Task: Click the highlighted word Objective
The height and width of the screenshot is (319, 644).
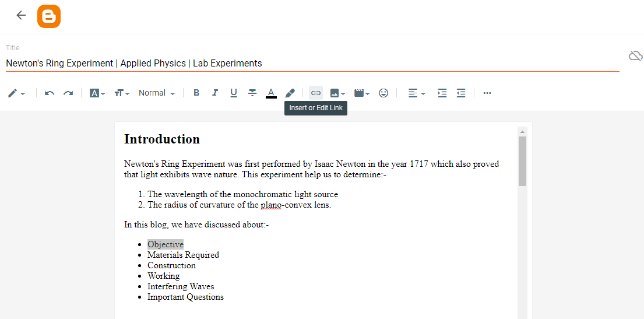Action: point(166,244)
